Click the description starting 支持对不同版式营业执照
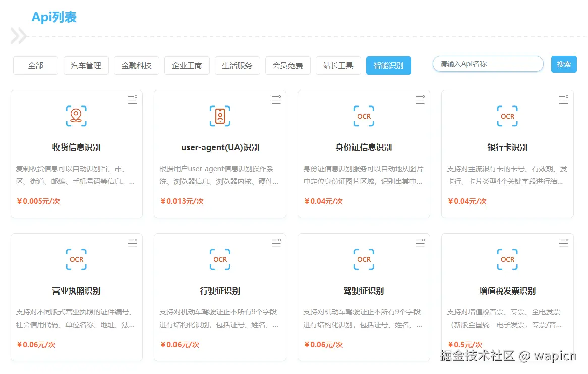The width and height of the screenshot is (588, 374). click(75, 318)
